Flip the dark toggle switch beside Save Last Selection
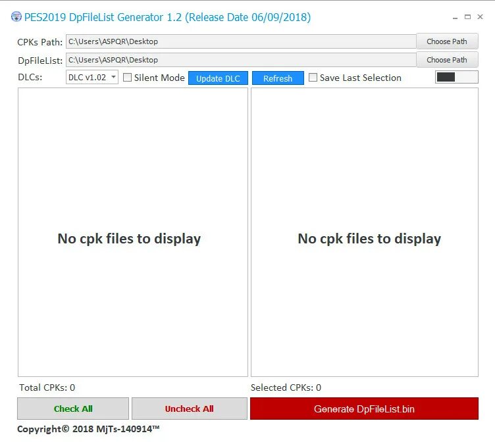495x448 pixels. pos(456,77)
